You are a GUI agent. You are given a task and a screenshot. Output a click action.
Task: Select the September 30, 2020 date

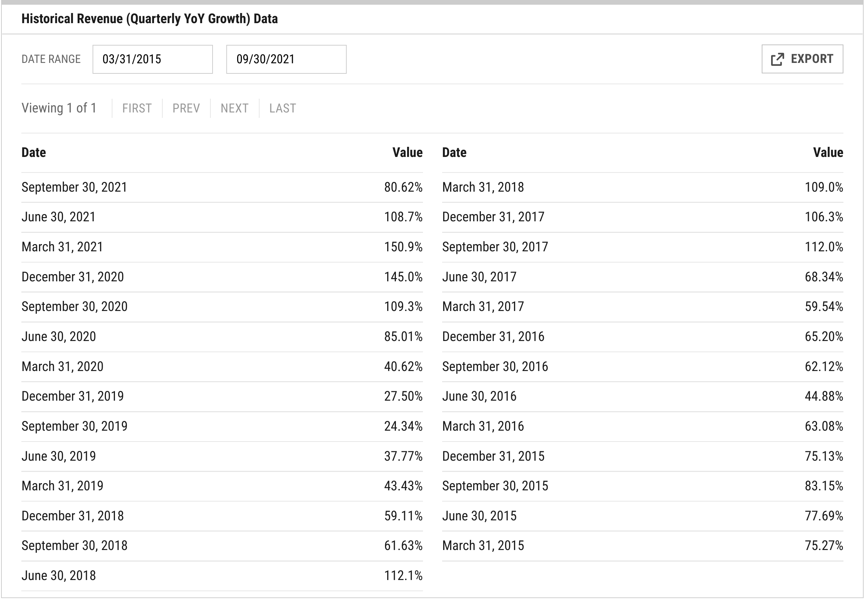(x=74, y=307)
